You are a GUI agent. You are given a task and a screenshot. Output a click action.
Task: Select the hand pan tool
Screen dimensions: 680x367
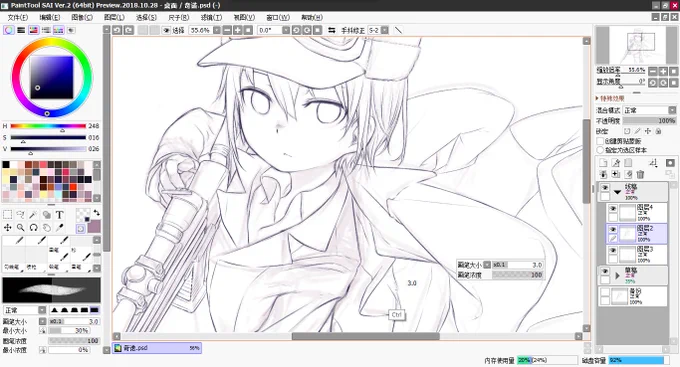(x=46, y=227)
